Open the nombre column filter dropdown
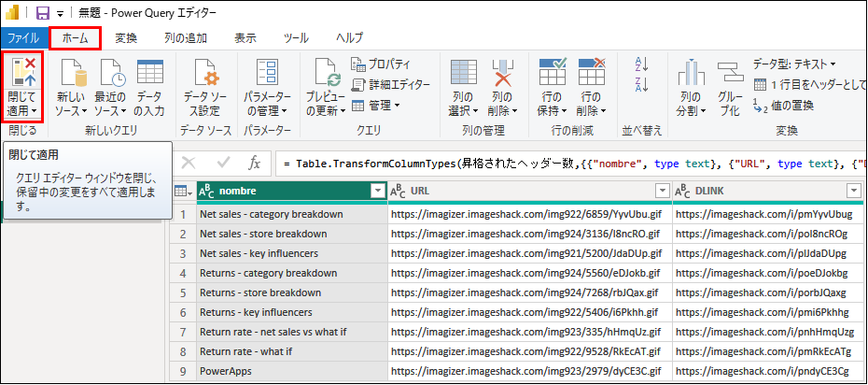The image size is (868, 385). point(378,192)
